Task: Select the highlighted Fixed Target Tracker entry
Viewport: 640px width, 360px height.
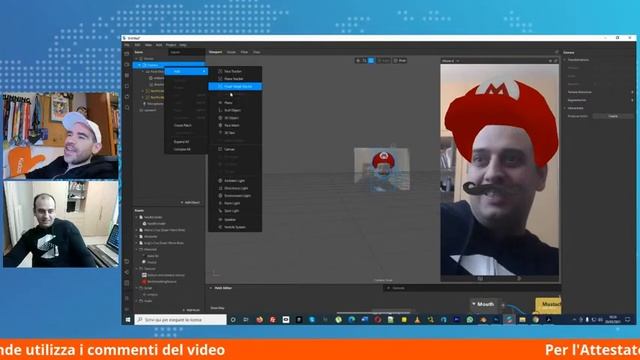Action: click(x=235, y=87)
